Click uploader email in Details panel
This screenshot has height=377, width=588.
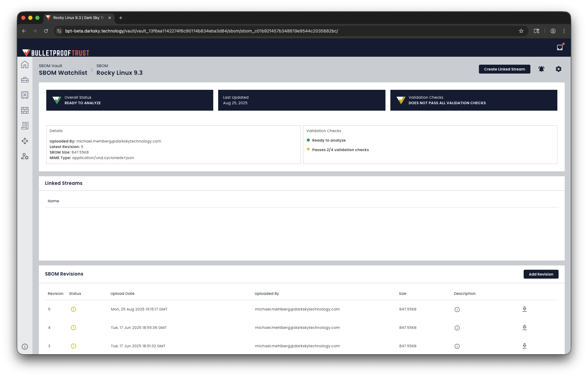point(119,141)
